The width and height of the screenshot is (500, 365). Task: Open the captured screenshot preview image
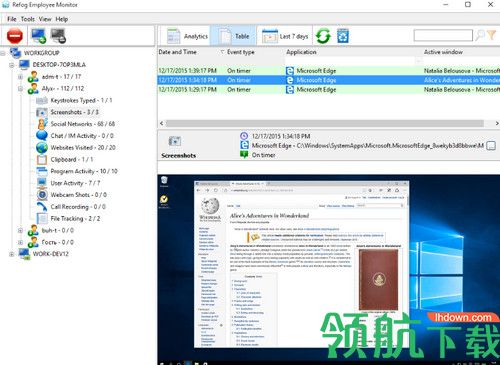coord(329,269)
